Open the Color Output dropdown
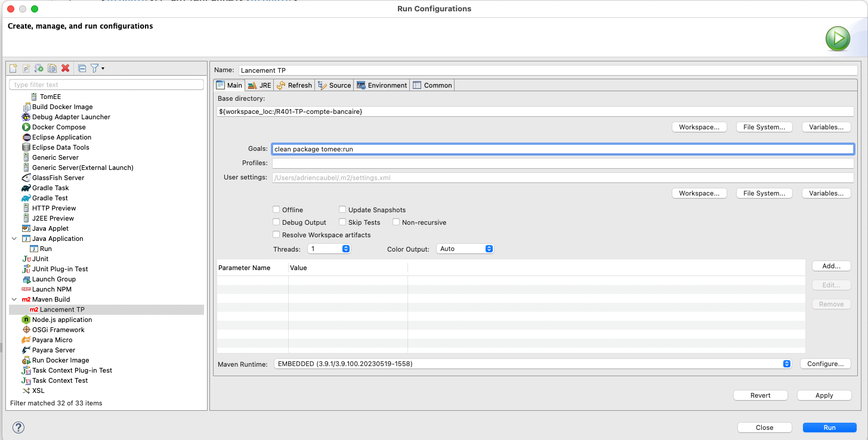Screen dimensions: 868x440 coord(465,249)
